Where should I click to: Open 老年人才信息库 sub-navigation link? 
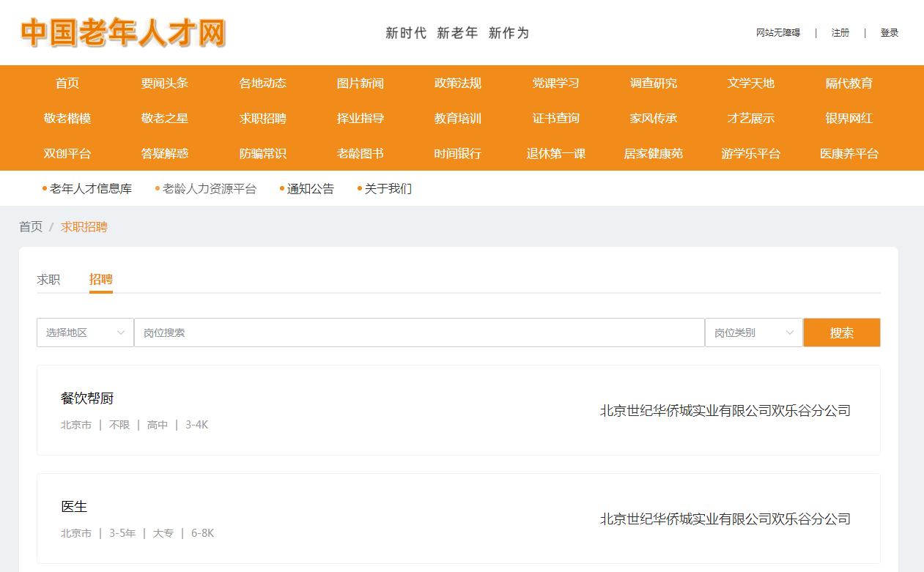point(90,189)
